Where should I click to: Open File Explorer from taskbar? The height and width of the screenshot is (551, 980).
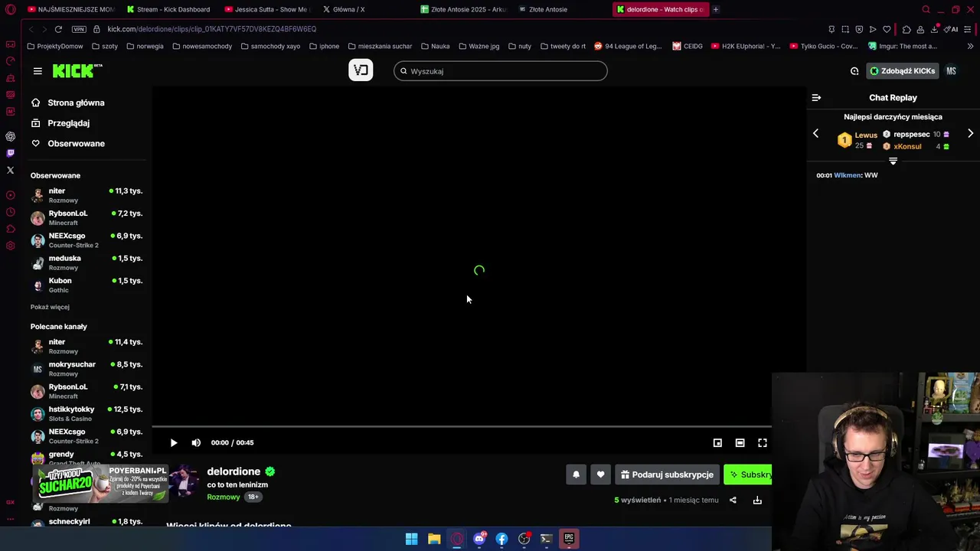coord(434,539)
